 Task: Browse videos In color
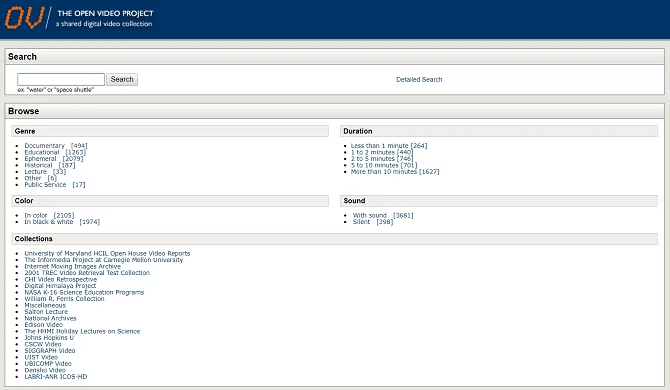click(x=36, y=215)
